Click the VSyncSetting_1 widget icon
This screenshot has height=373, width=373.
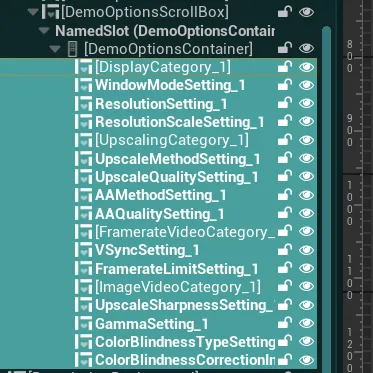click(84, 250)
